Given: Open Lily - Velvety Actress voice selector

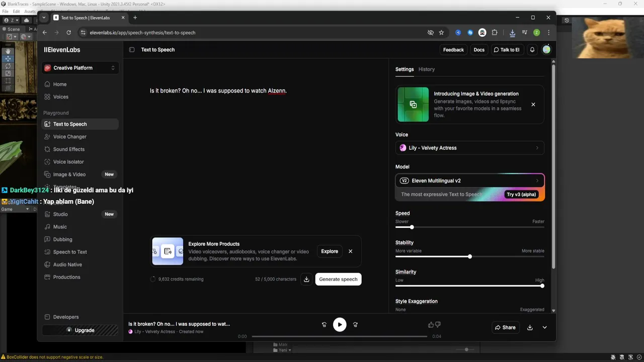Looking at the screenshot, I should pos(470,148).
